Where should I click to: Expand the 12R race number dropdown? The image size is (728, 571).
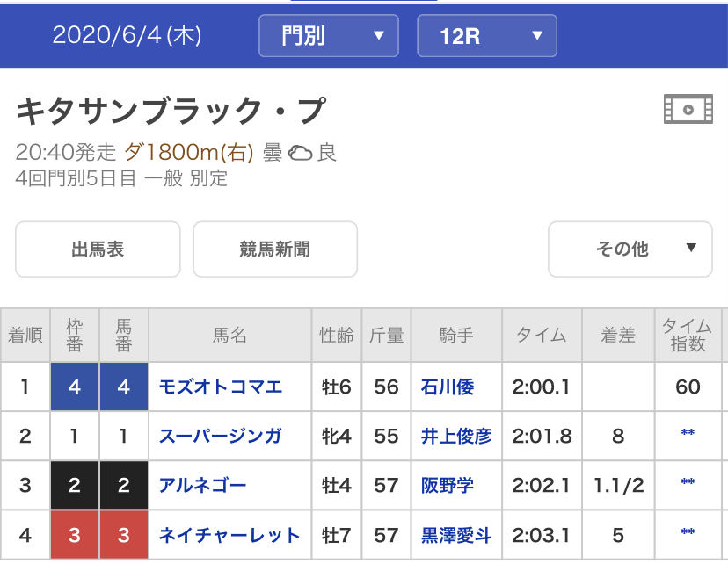[x=486, y=37]
